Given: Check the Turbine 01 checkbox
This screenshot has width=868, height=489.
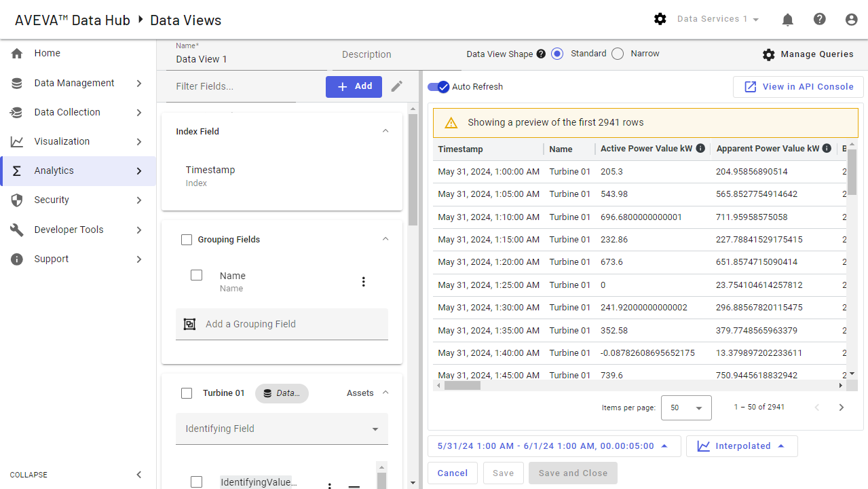Looking at the screenshot, I should pyautogui.click(x=187, y=393).
